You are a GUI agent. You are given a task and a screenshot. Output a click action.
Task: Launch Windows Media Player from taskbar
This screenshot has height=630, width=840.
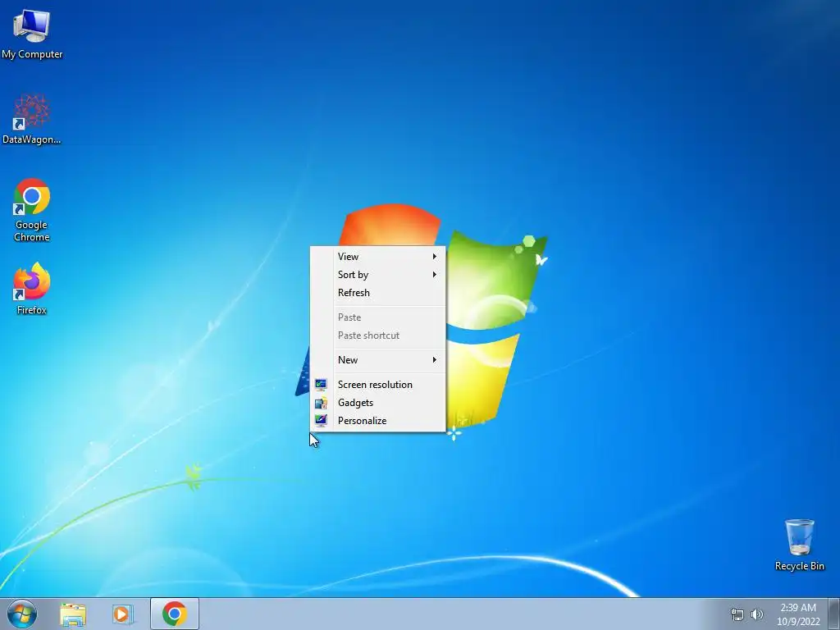122,614
